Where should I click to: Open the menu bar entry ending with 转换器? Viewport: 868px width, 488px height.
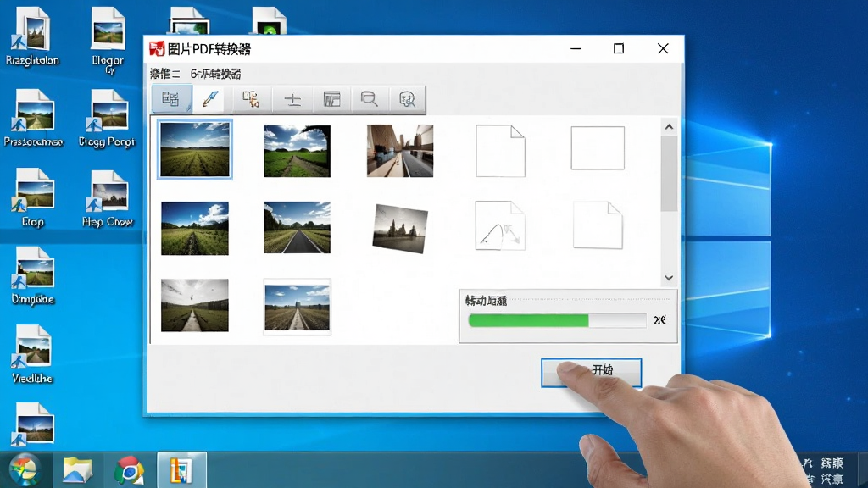tap(215, 74)
